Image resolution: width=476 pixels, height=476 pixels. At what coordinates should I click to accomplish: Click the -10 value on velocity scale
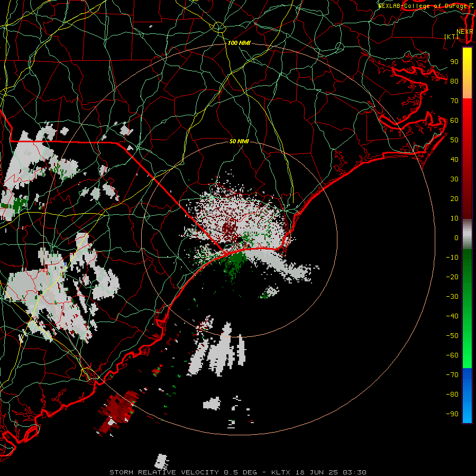(x=452, y=258)
